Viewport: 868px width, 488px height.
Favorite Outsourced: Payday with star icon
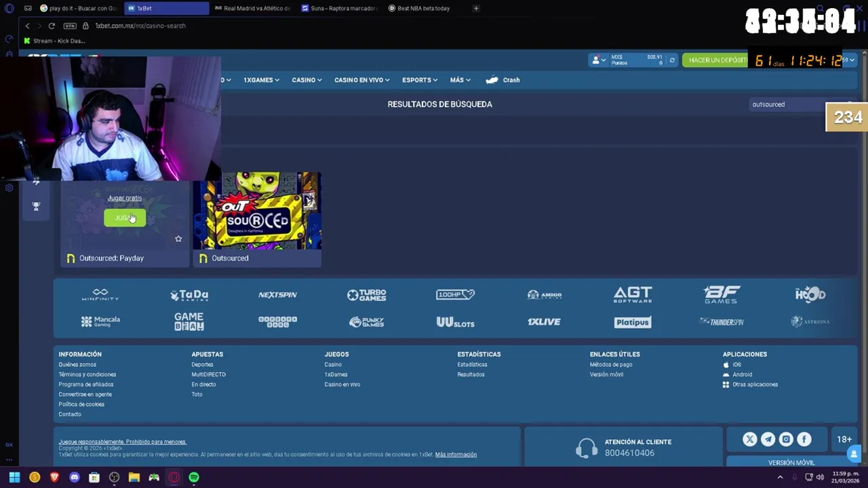(178, 239)
